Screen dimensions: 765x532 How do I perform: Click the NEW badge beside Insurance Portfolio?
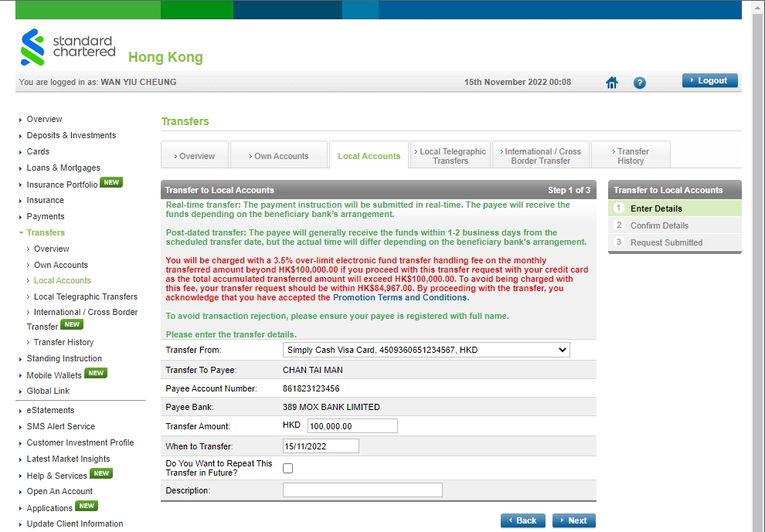click(x=111, y=182)
